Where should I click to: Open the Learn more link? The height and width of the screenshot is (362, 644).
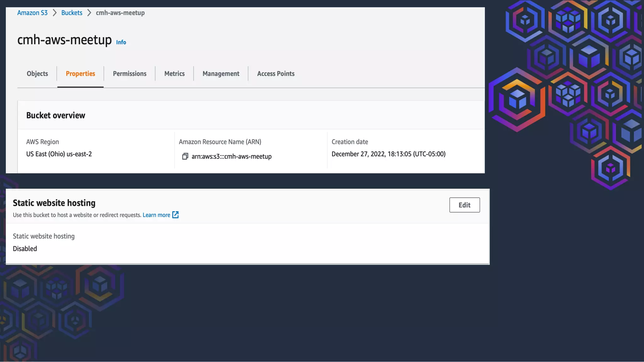pyautogui.click(x=156, y=215)
